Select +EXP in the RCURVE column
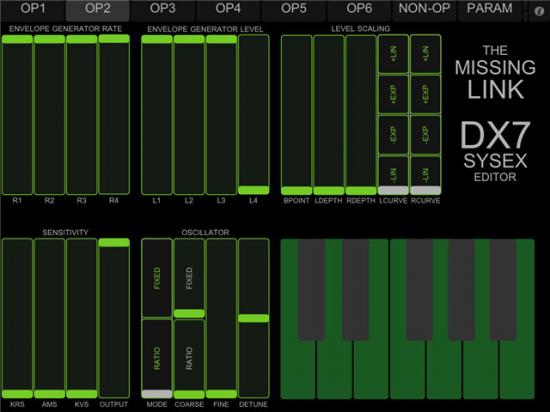Screen dimensions: 550x412 [425, 94]
